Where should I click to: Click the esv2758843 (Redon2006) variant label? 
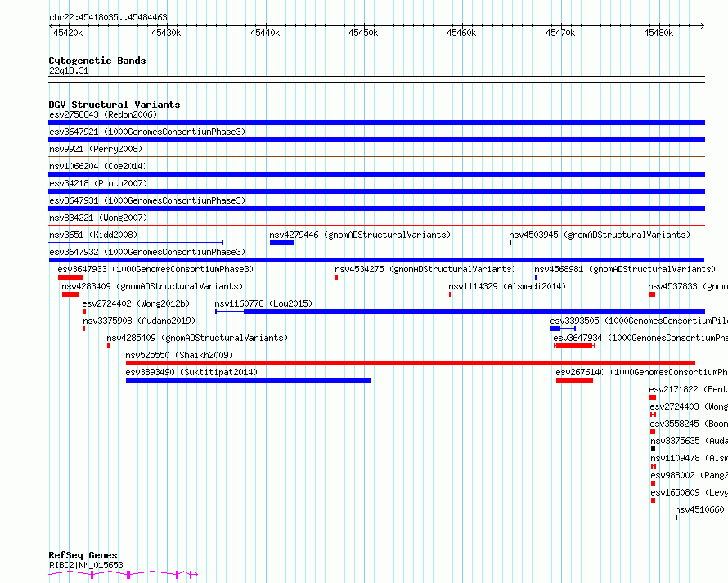pyautogui.click(x=103, y=114)
